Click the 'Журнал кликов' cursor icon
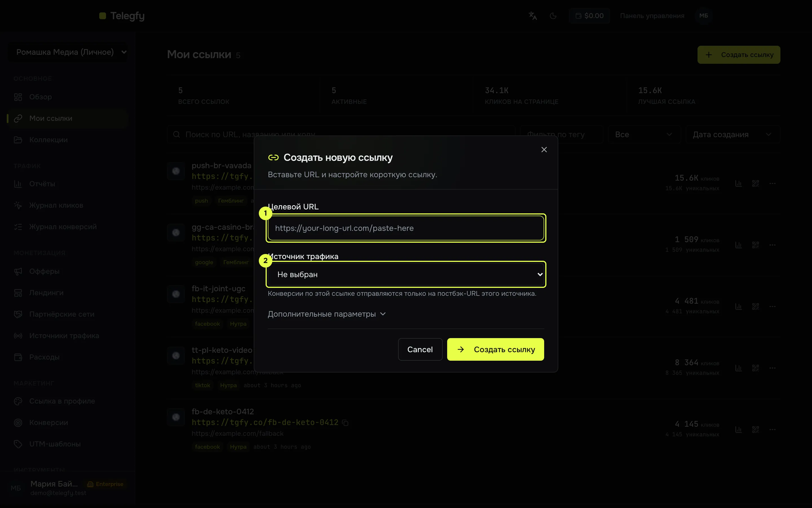812x508 pixels. pos(18,205)
